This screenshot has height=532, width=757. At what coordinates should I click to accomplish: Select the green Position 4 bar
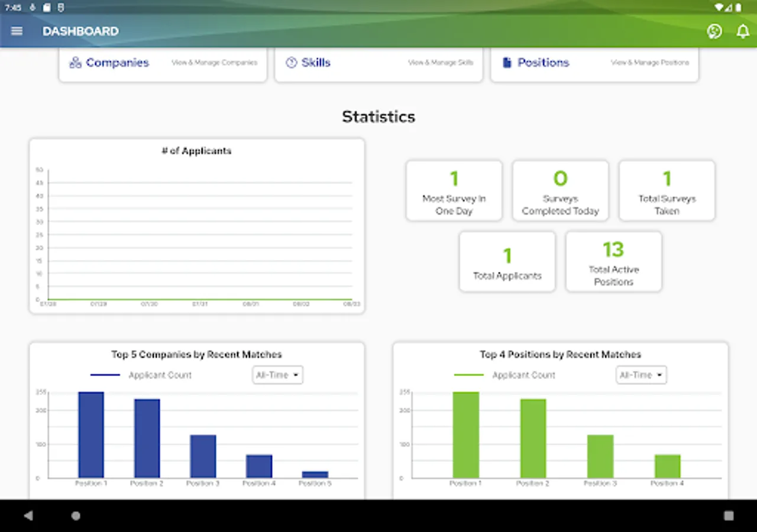click(668, 466)
